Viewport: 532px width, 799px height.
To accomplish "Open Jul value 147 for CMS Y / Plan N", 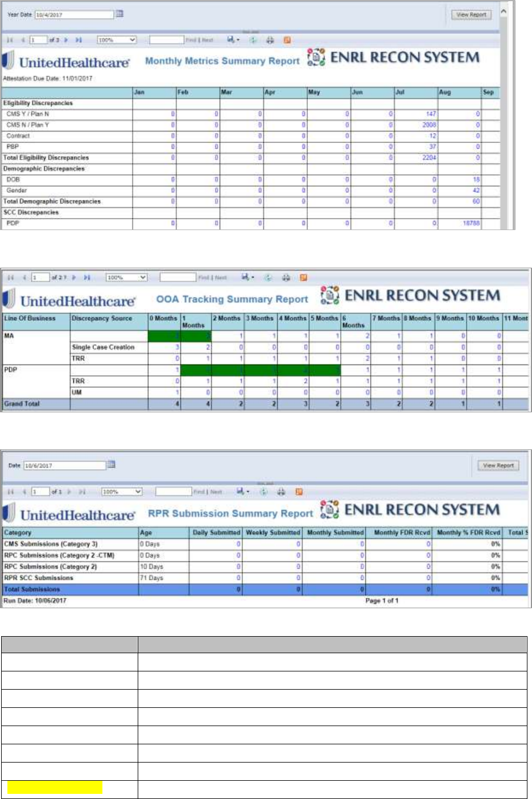I will pos(431,114).
